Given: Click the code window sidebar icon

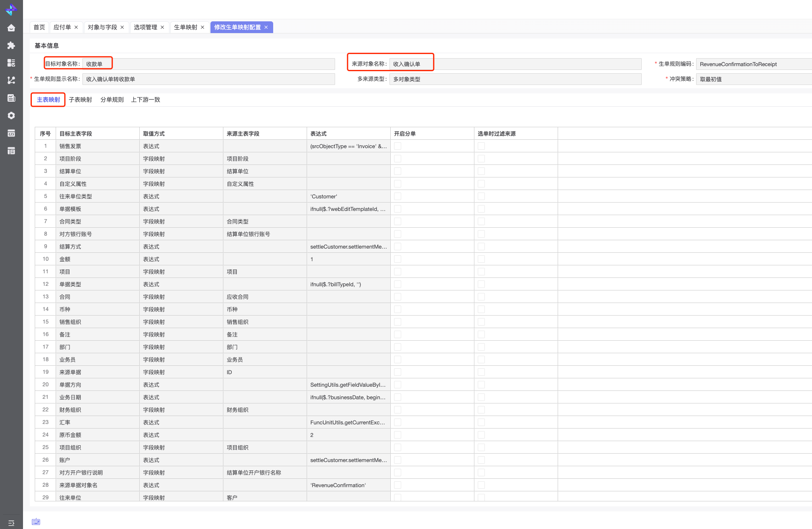Looking at the screenshot, I should coord(11,133).
